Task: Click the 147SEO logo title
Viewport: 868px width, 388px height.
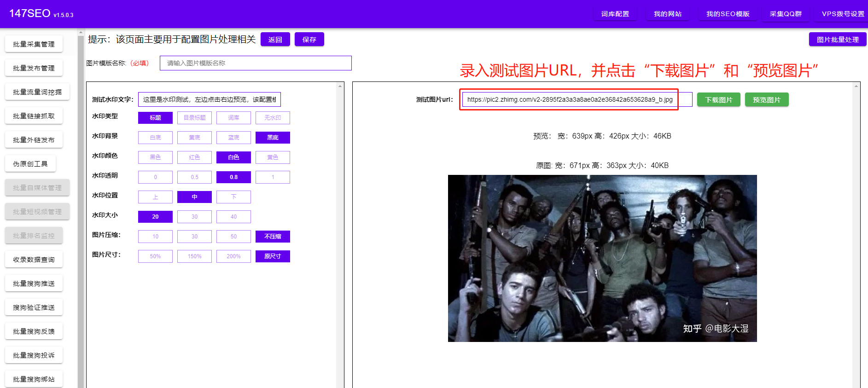Action: tap(30, 13)
